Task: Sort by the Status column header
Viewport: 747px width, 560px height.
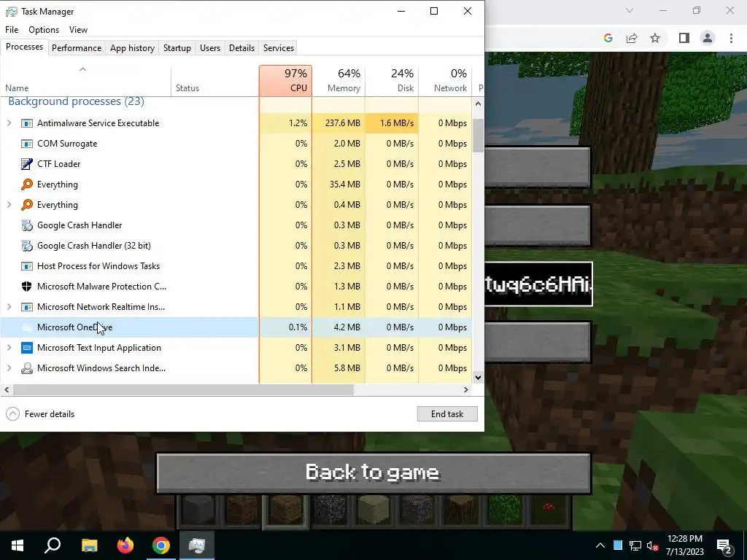Action: [215, 80]
